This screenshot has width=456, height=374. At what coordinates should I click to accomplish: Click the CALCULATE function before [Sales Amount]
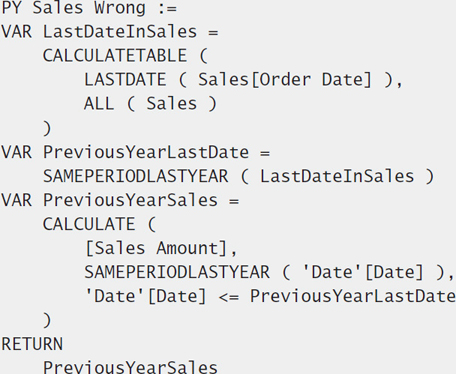click(x=89, y=224)
